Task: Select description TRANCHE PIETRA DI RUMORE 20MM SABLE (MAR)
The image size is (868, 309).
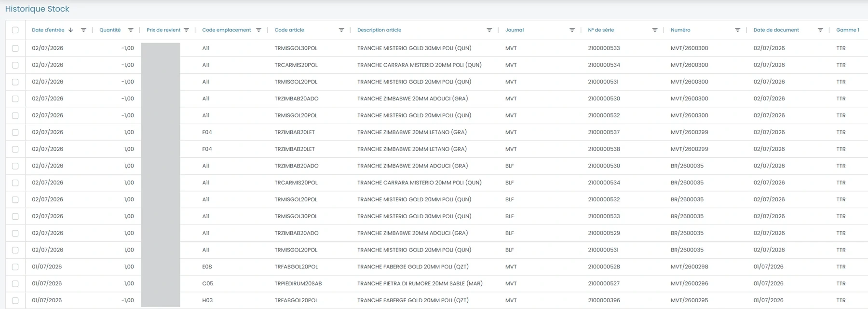Action: [x=420, y=283]
